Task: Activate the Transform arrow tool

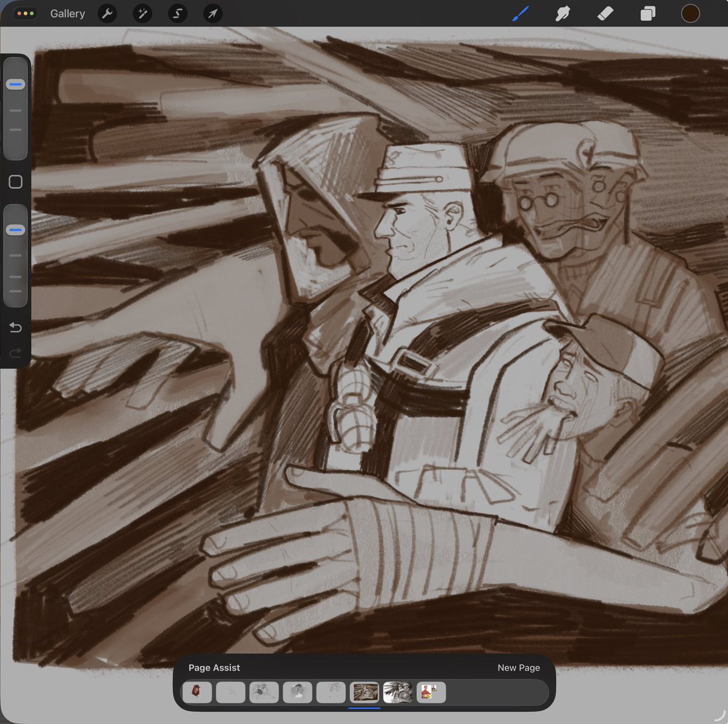Action: (213, 13)
